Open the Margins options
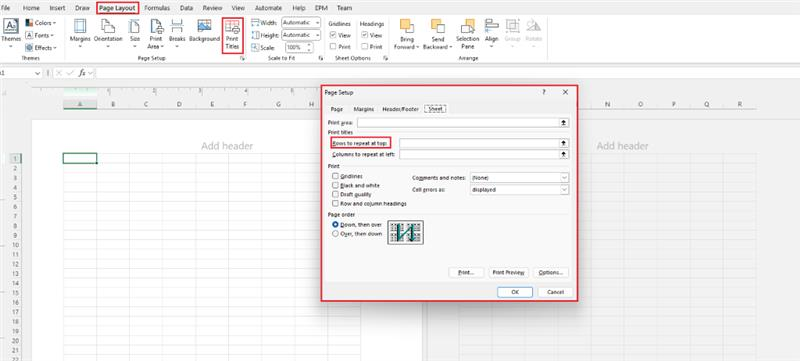800x361 pixels. tap(80, 34)
